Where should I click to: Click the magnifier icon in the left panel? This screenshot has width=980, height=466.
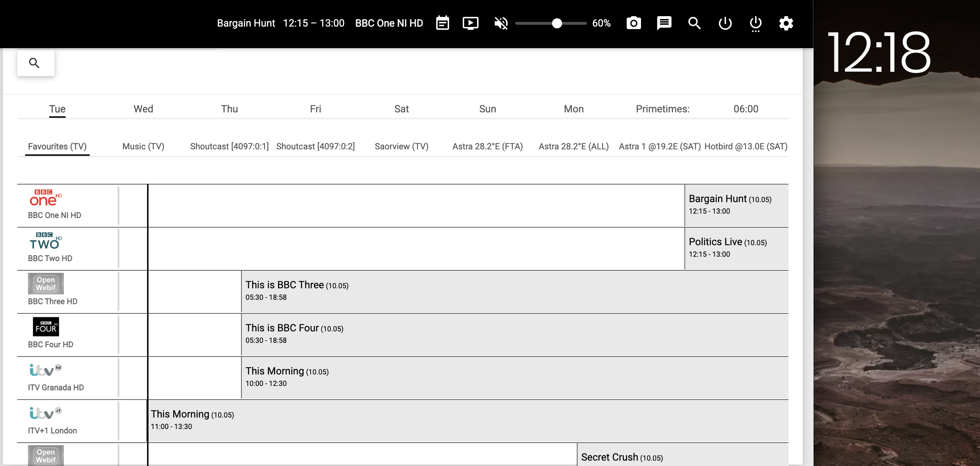36,62
